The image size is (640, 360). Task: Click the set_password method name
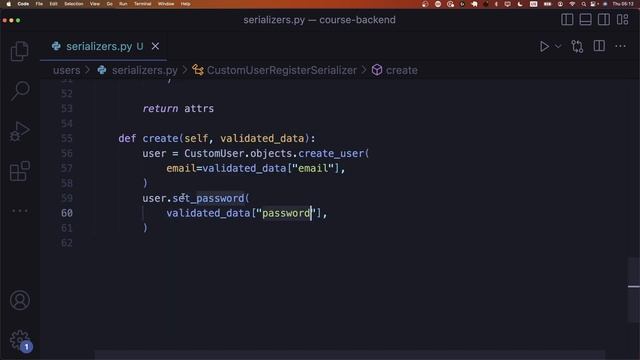pos(208,198)
